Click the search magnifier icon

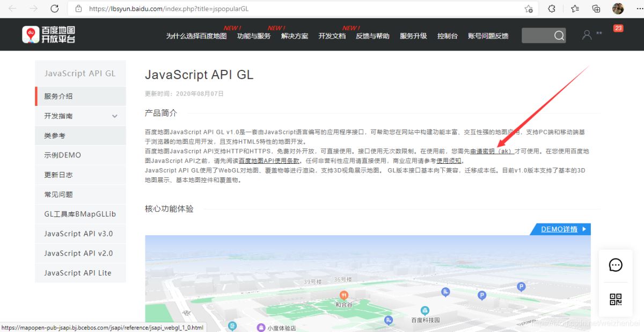559,35
